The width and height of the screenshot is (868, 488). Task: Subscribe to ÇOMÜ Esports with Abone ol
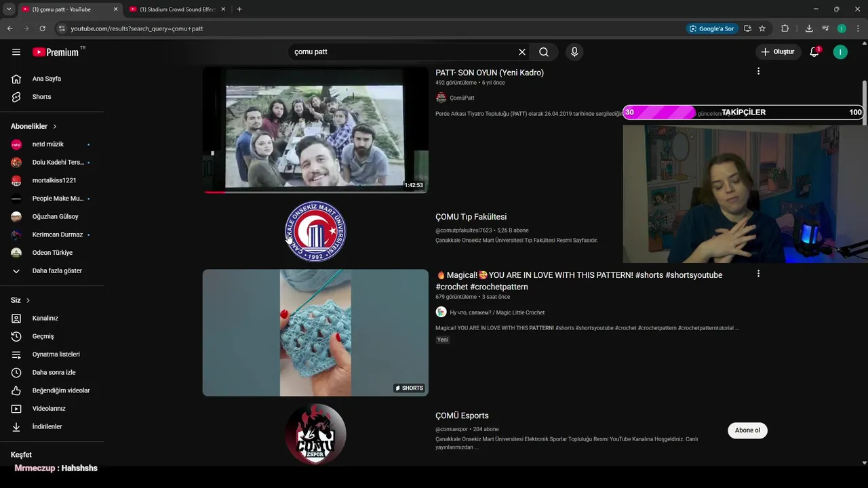(747, 430)
